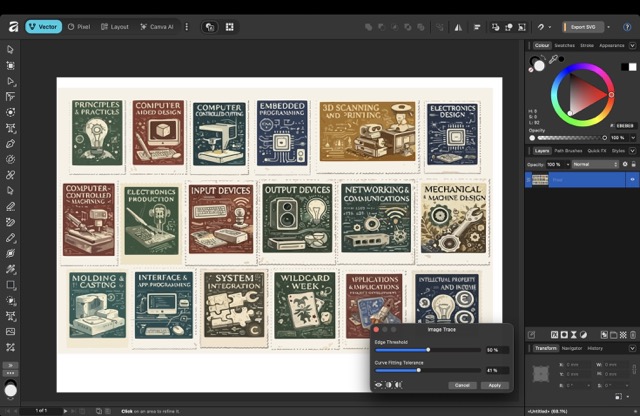The image size is (640, 416).
Task: Toggle layer visibility dot in Layers panel
Action: point(632,180)
